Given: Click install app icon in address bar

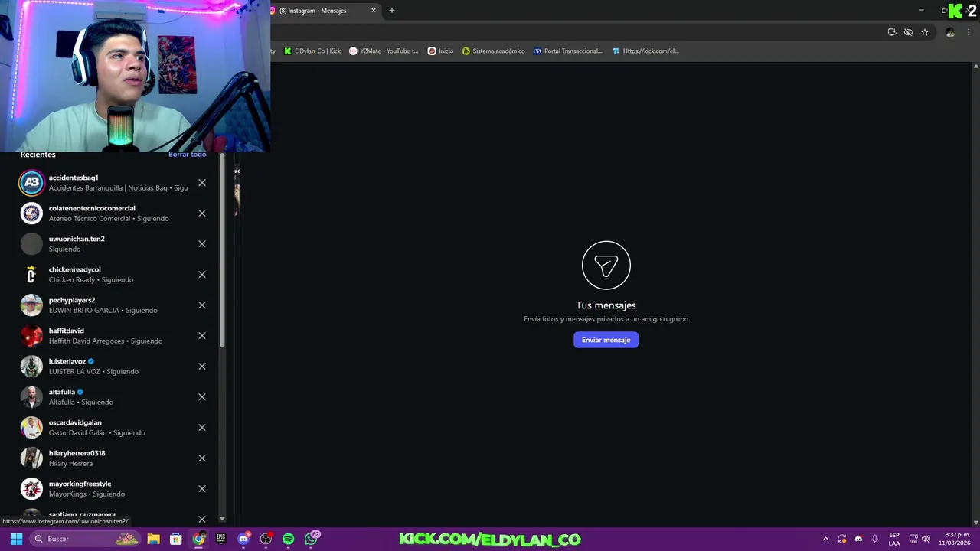Looking at the screenshot, I should tap(892, 32).
